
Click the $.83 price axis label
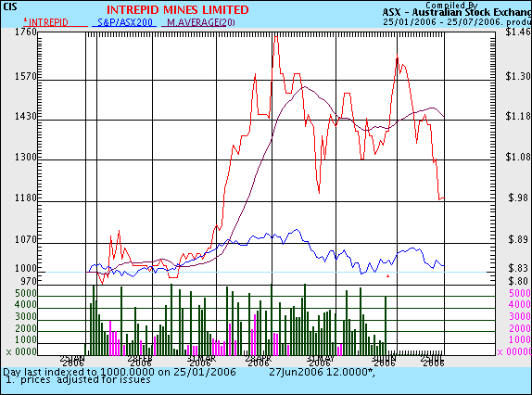tap(519, 268)
